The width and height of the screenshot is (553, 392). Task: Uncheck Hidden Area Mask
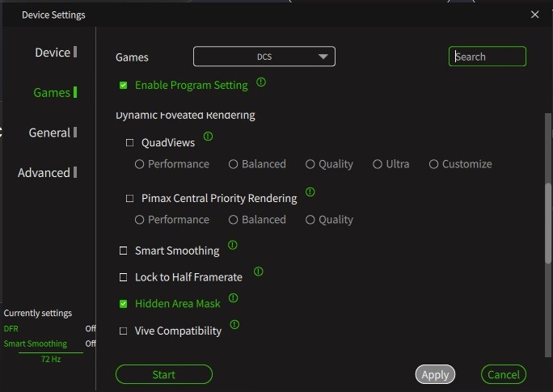tap(123, 304)
